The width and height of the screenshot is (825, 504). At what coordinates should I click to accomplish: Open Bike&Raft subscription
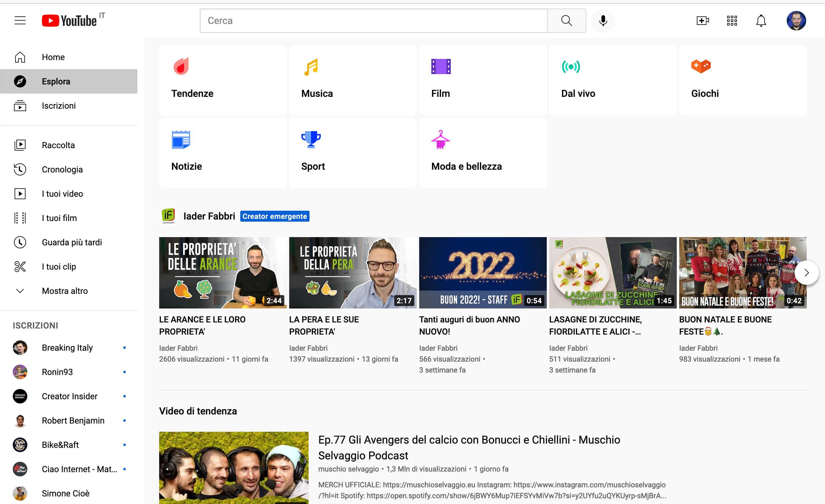coord(69,445)
